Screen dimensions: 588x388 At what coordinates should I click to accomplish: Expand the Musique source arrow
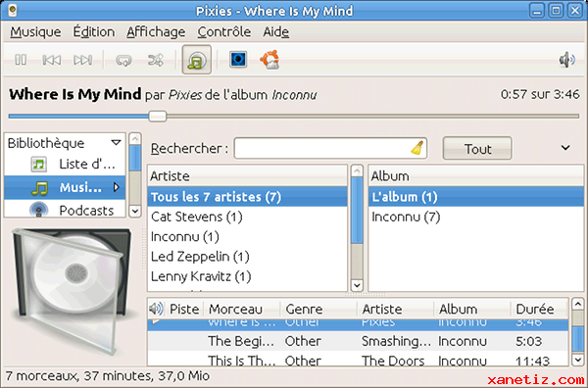tap(117, 187)
